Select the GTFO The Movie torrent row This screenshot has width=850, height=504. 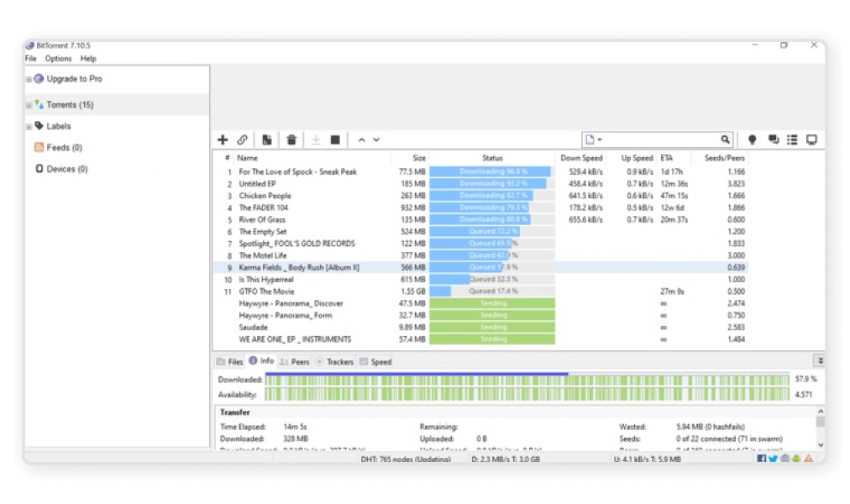click(x=480, y=291)
